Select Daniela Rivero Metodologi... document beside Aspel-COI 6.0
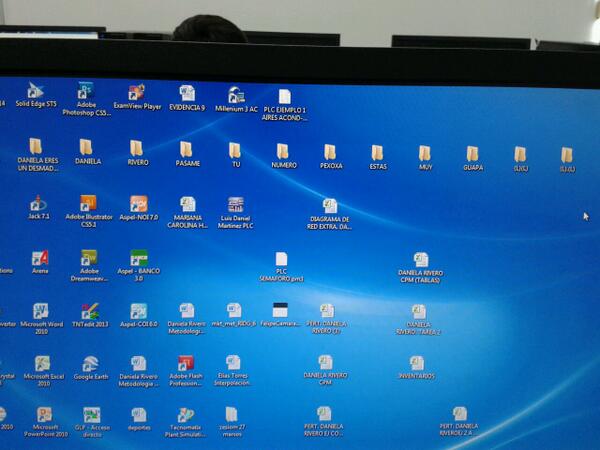 click(187, 319)
